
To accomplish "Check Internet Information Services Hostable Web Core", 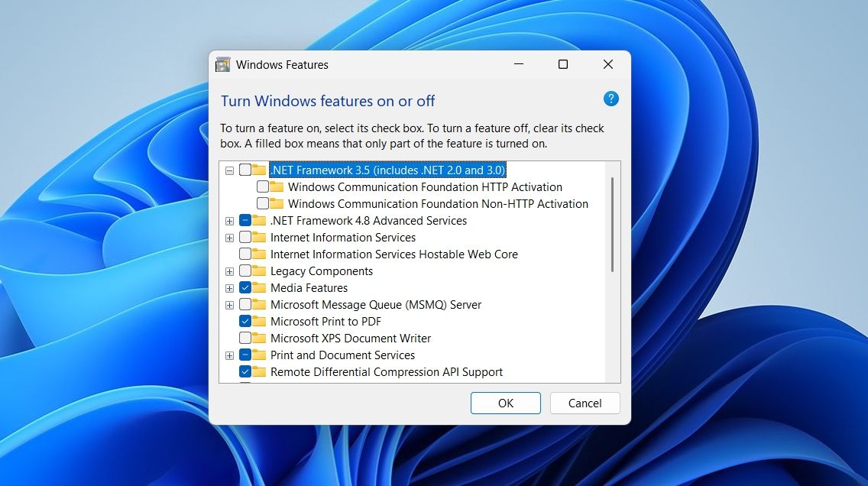I will tap(245, 254).
